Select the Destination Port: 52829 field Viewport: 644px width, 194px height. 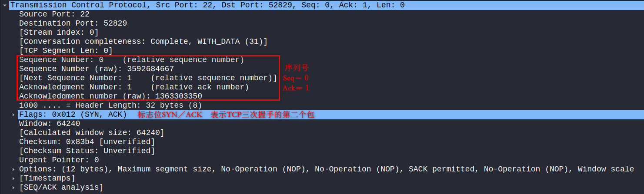(73, 23)
